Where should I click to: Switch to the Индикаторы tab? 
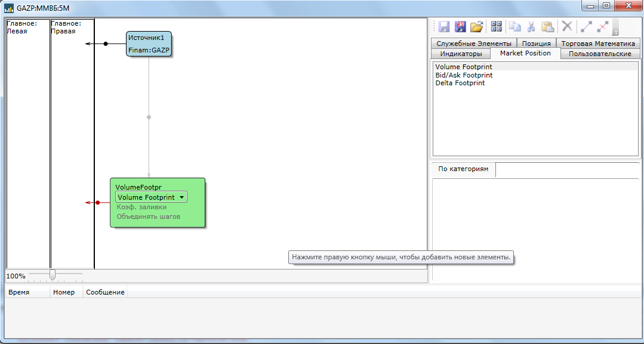pos(460,54)
